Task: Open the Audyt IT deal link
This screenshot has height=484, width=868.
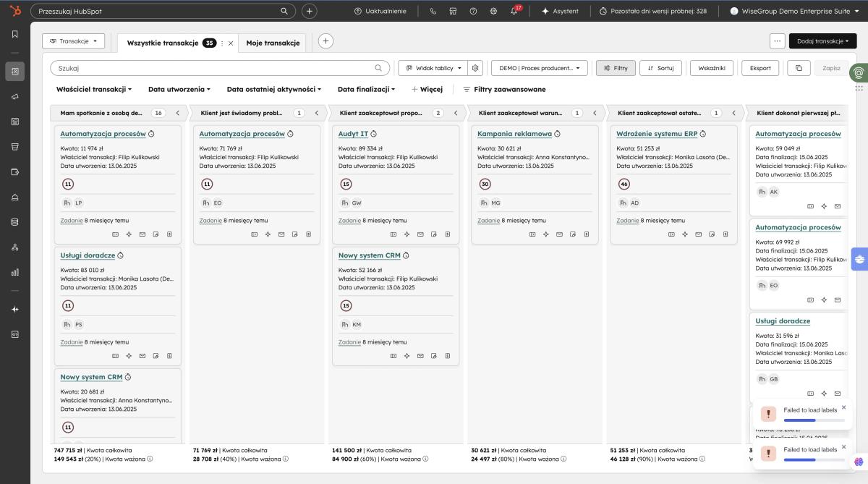Action: (353, 134)
